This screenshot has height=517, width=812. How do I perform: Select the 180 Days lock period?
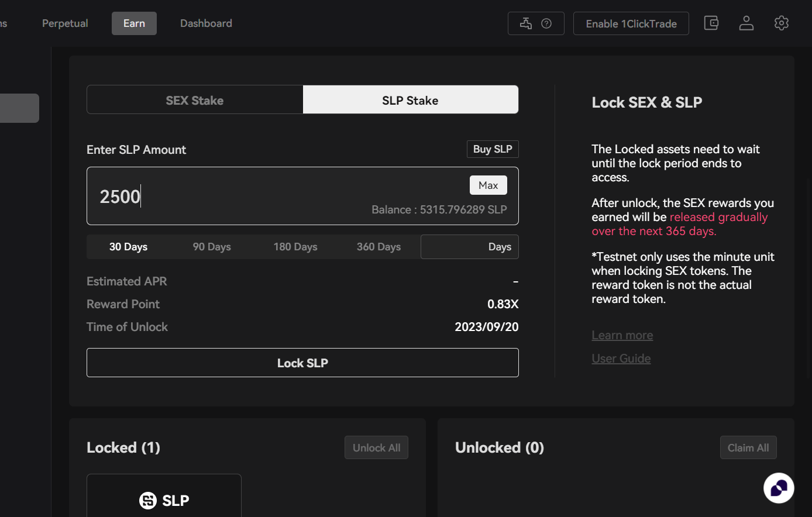tap(295, 247)
